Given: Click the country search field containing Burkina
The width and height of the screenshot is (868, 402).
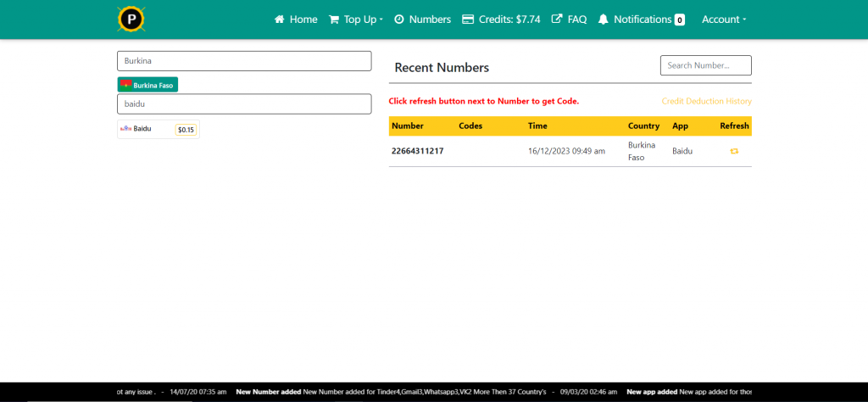Looking at the screenshot, I should click(x=244, y=61).
